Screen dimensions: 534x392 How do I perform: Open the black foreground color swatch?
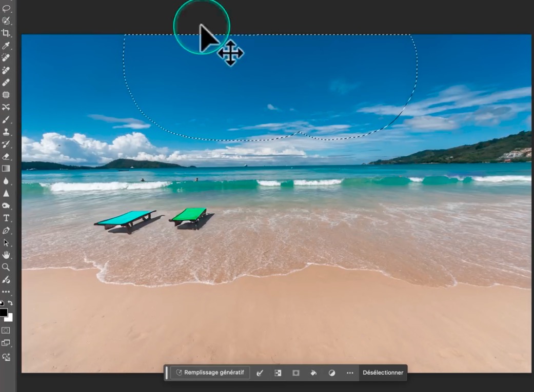(3, 312)
